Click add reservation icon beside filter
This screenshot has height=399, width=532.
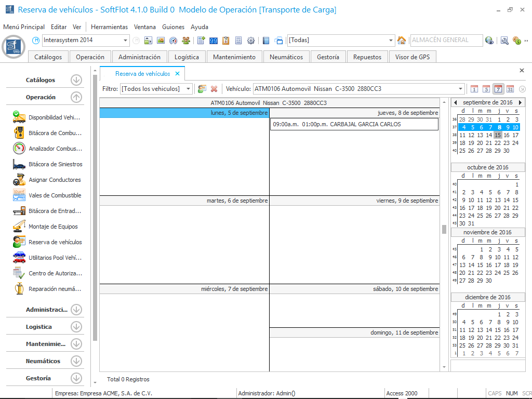(202, 89)
